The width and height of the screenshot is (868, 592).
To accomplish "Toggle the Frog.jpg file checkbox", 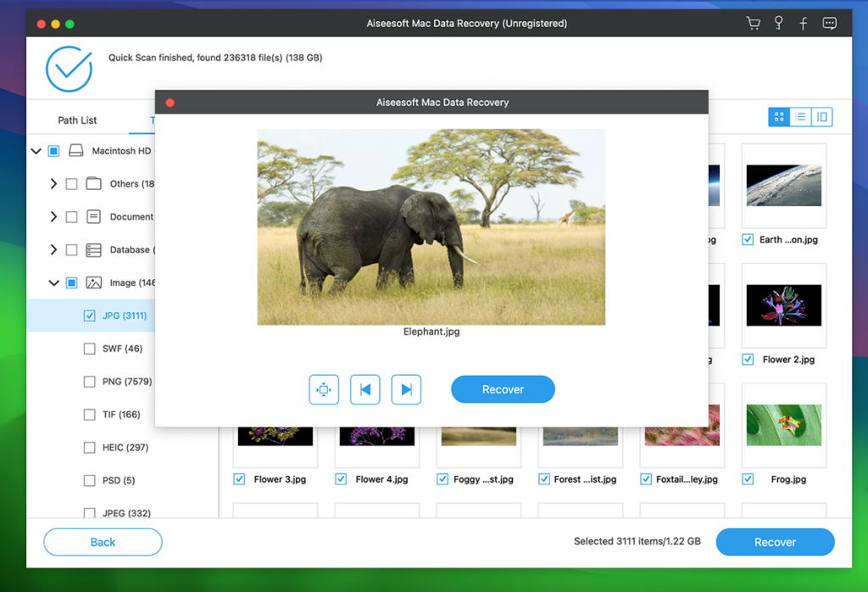I will [x=748, y=479].
